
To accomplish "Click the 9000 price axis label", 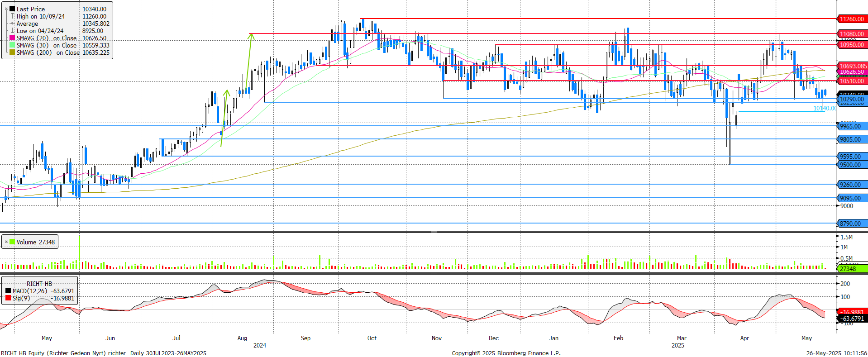I will click(x=847, y=206).
